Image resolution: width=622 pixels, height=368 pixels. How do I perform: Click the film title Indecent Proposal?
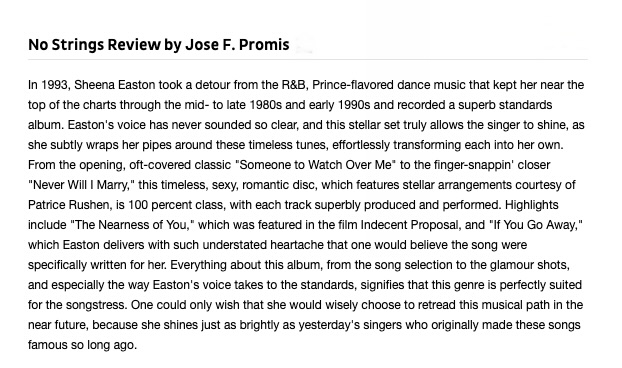pyautogui.click(x=409, y=225)
